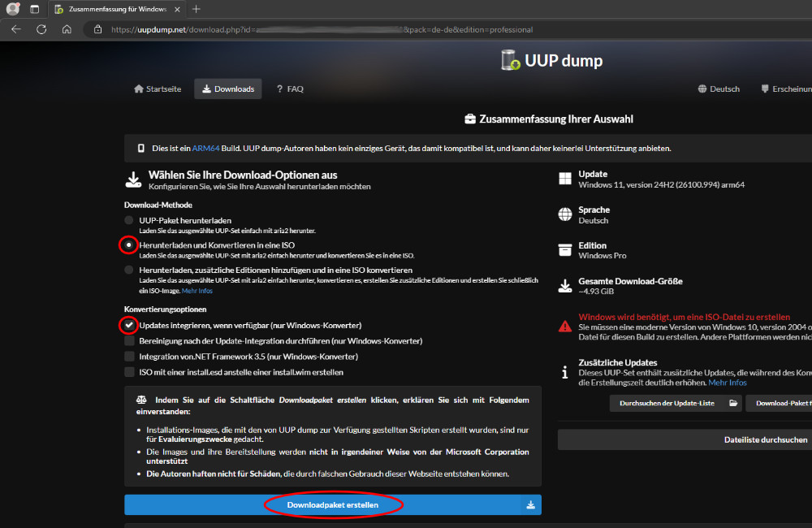Screen dimensions: 812x528
Task: Click the red Windows wird benötigt warning text
Action: click(x=684, y=317)
